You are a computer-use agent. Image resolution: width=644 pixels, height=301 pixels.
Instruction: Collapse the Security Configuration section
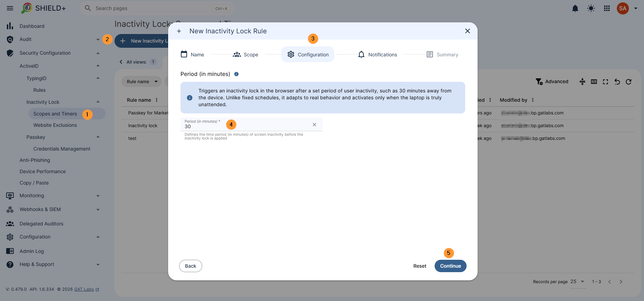coord(98,53)
